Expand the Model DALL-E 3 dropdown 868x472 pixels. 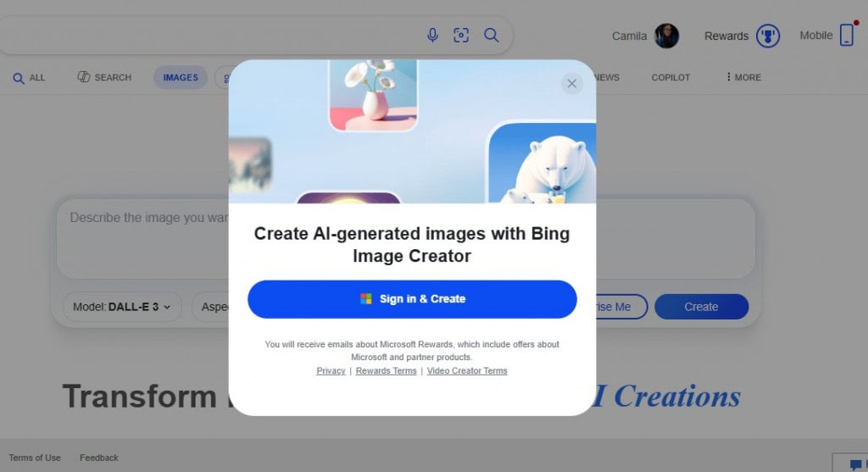tap(122, 307)
